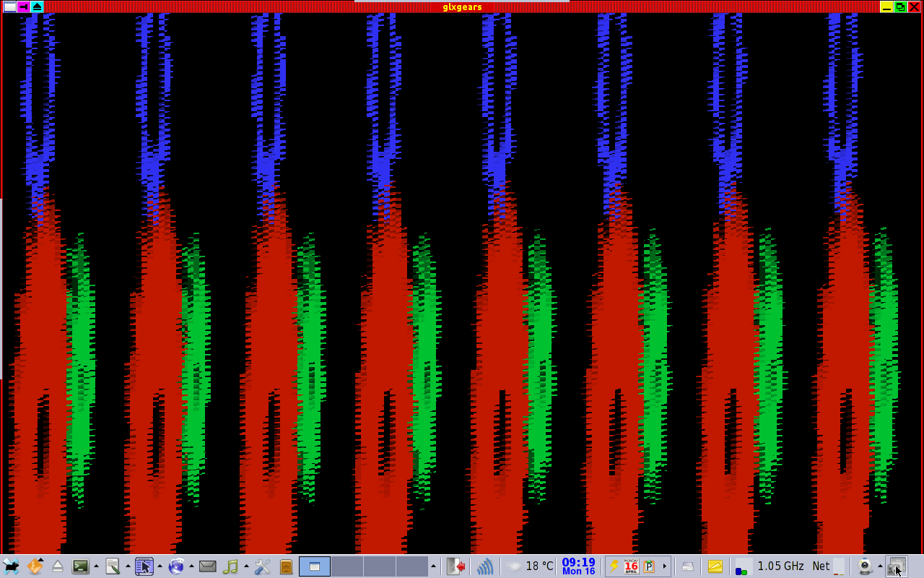
Task: Open the text editor launcher
Action: coord(113,566)
